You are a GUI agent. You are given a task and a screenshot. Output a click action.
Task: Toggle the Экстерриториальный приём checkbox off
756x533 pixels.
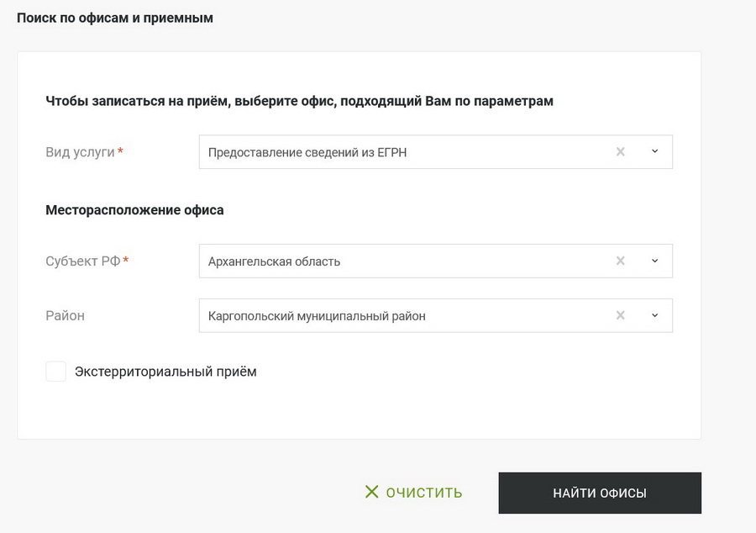55,371
